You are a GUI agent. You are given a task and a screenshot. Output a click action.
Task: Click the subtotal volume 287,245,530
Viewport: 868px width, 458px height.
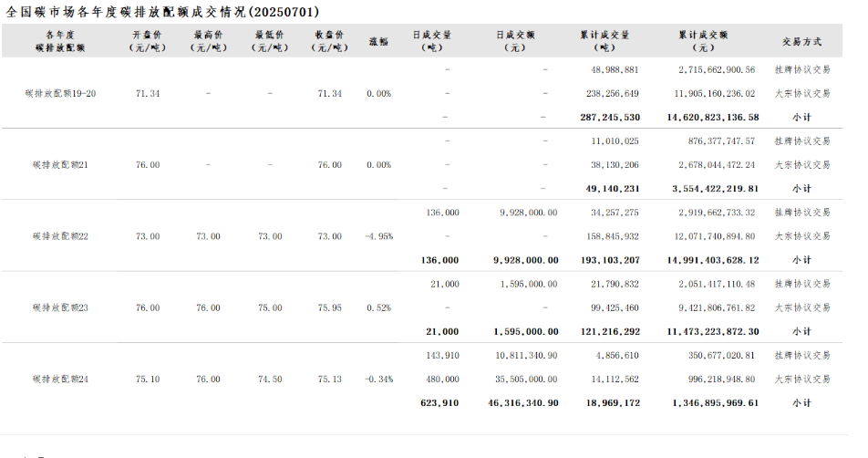[x=610, y=118]
